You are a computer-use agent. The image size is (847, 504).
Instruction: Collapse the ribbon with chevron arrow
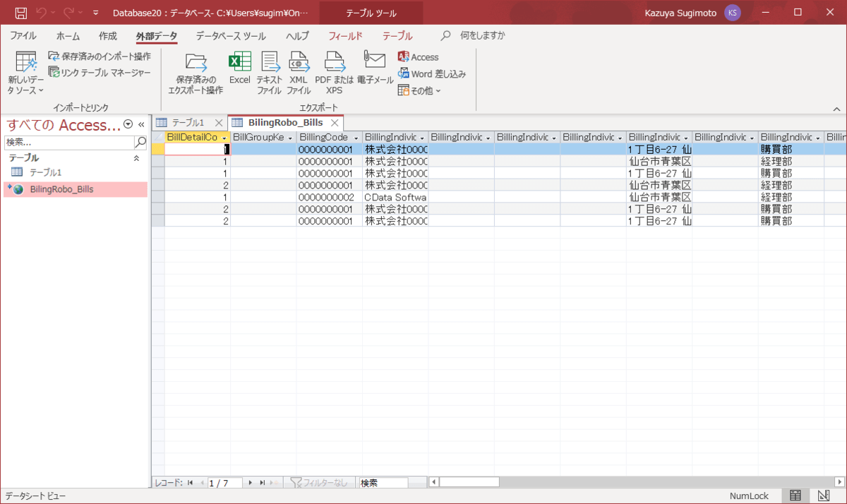836,109
